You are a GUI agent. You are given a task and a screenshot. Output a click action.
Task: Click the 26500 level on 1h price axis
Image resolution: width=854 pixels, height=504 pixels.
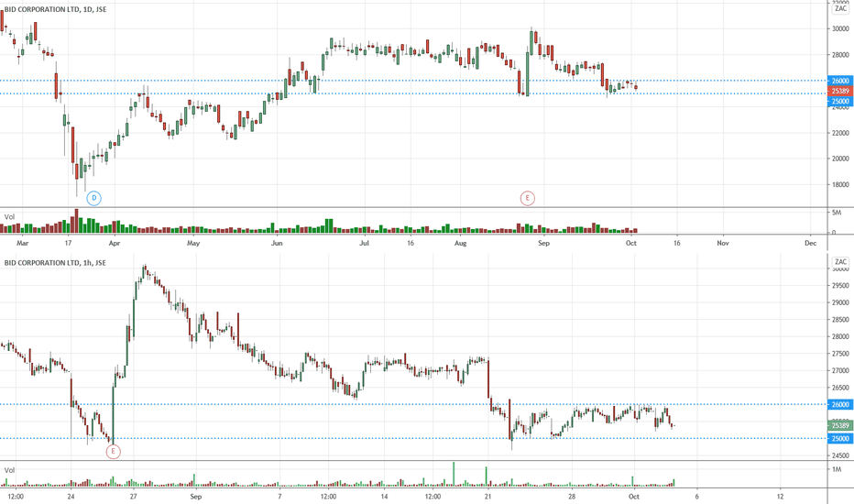coord(840,388)
